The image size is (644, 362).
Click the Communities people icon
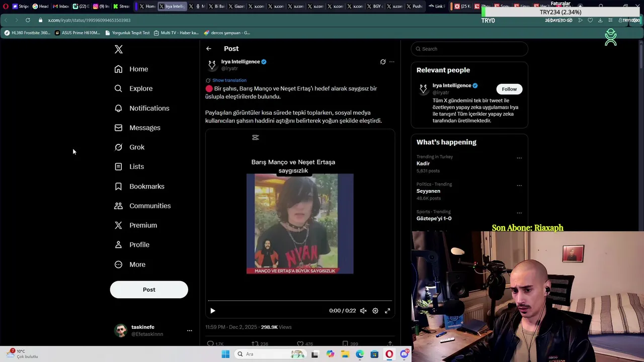pyautogui.click(x=118, y=206)
